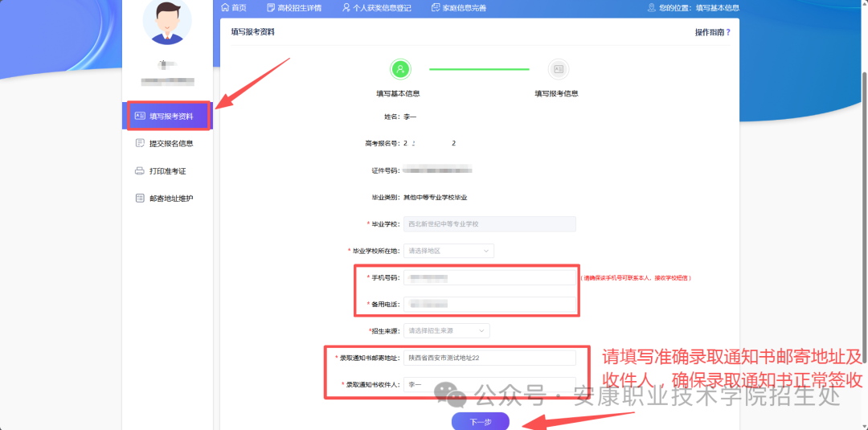The height and width of the screenshot is (430, 868).
Task: Click the printer icon beside 打印准考证
Action: [x=140, y=171]
